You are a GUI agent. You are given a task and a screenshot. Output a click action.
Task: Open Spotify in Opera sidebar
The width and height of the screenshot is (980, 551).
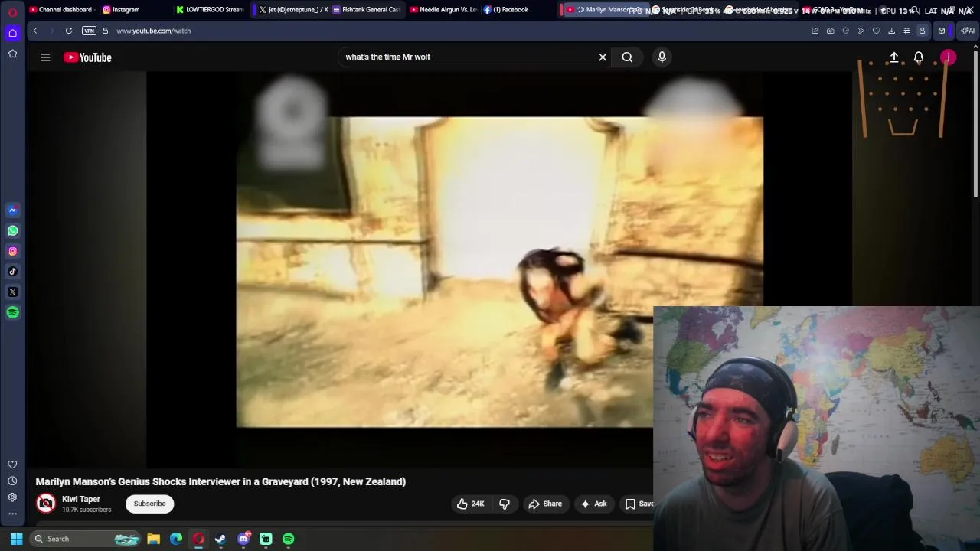12,312
